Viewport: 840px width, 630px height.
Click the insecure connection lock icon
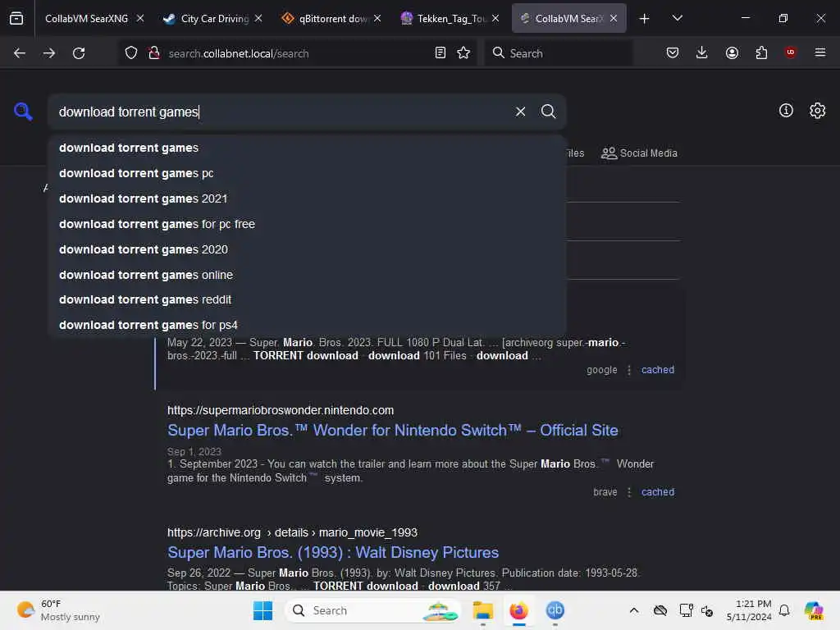click(154, 53)
